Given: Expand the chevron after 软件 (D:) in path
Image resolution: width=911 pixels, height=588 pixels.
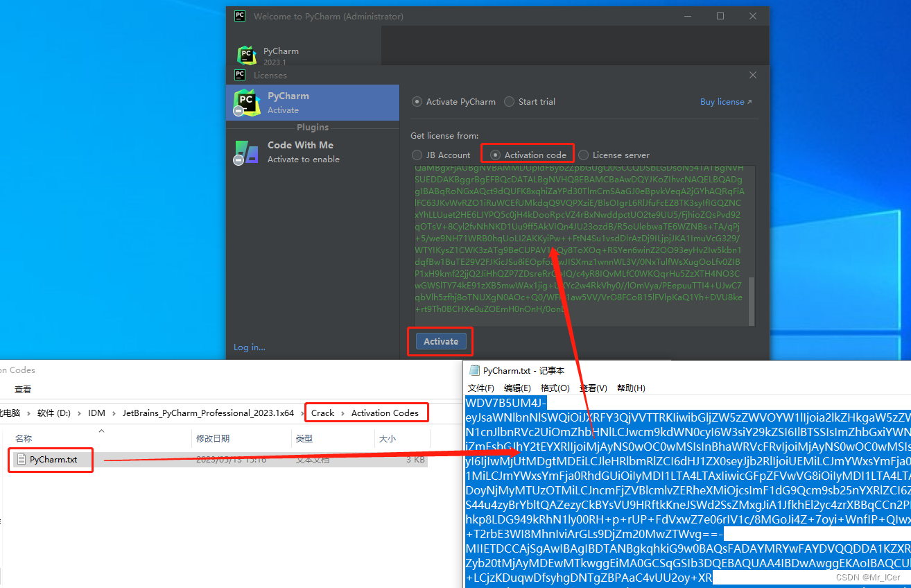Looking at the screenshot, I should (x=80, y=413).
